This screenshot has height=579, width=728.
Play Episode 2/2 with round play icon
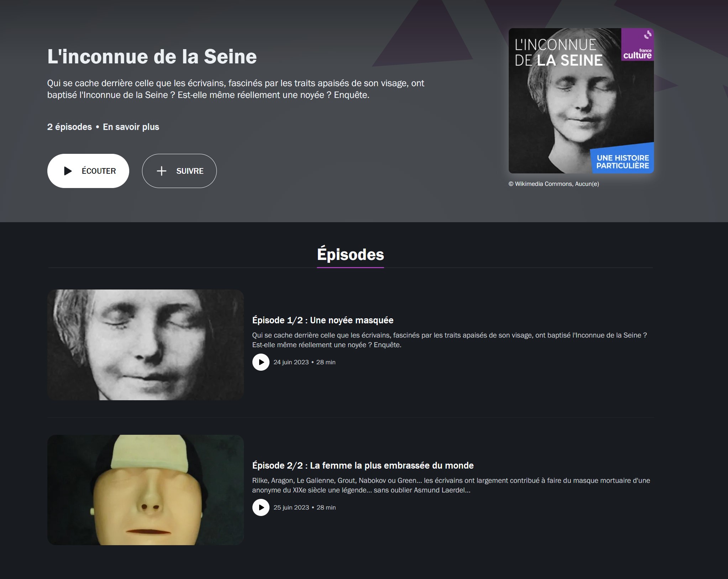coord(261,507)
